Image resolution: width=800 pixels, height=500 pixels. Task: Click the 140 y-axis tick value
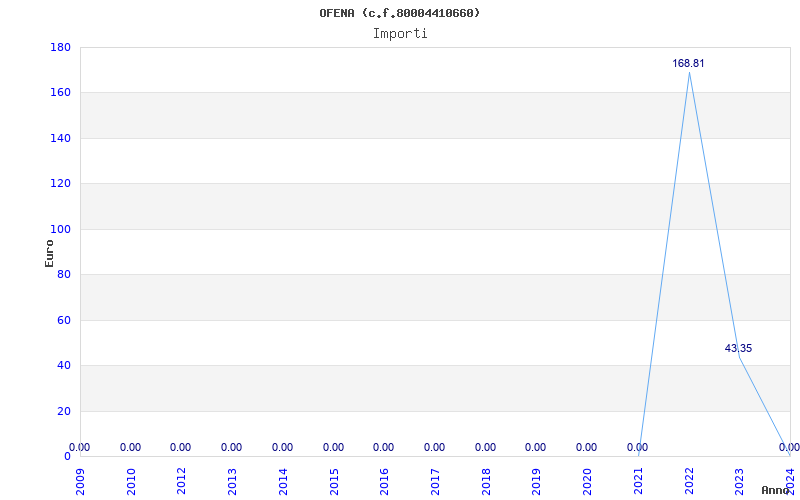(x=60, y=138)
